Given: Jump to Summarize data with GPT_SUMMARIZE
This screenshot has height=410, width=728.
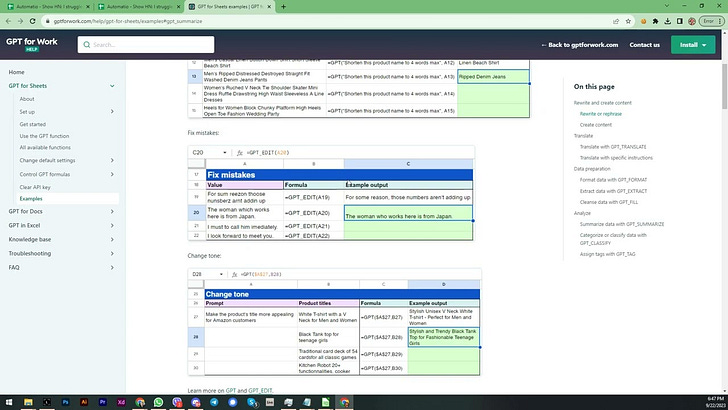Looking at the screenshot, I should point(622,224).
